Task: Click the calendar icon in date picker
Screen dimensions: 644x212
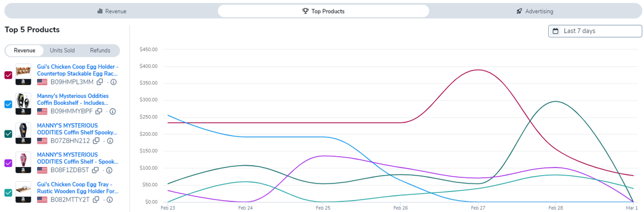Action: [555, 31]
